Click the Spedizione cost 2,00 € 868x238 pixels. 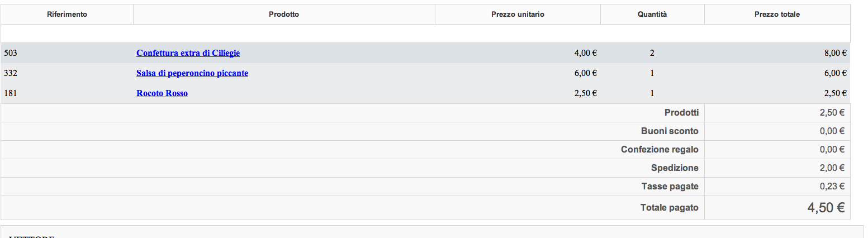coord(832,168)
